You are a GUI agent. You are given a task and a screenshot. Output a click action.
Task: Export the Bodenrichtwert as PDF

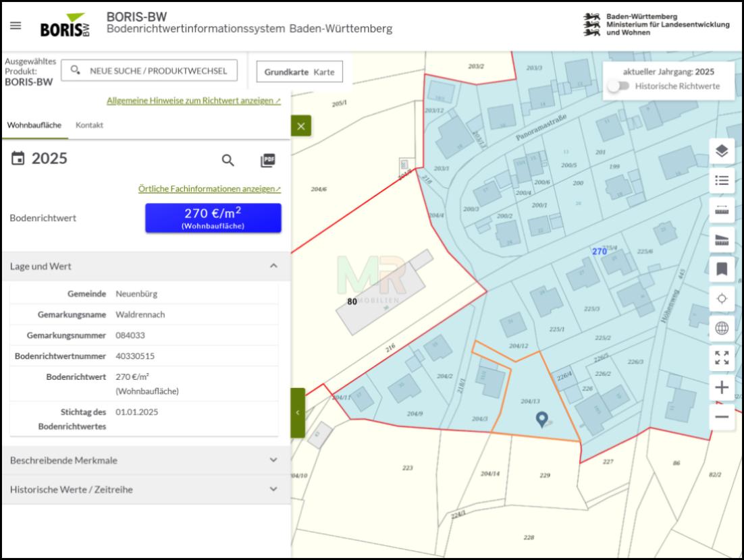268,161
